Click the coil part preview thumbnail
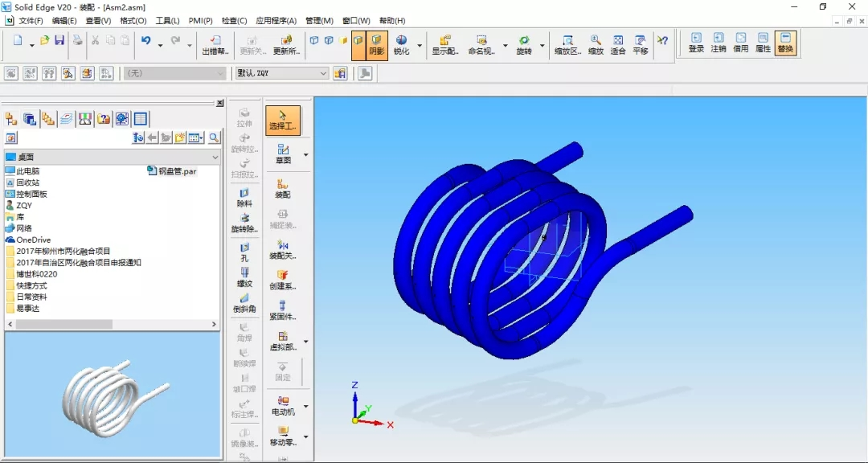Image resolution: width=868 pixels, height=463 pixels. tap(113, 395)
